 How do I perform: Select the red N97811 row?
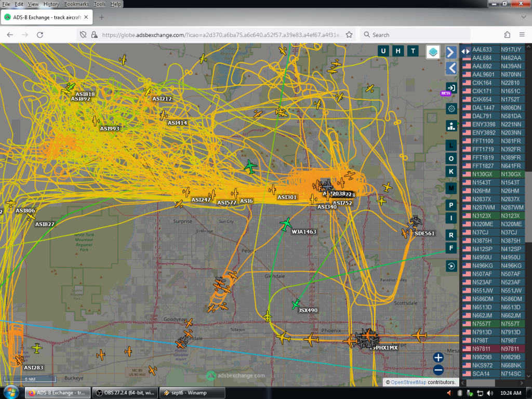pyautogui.click(x=494, y=349)
